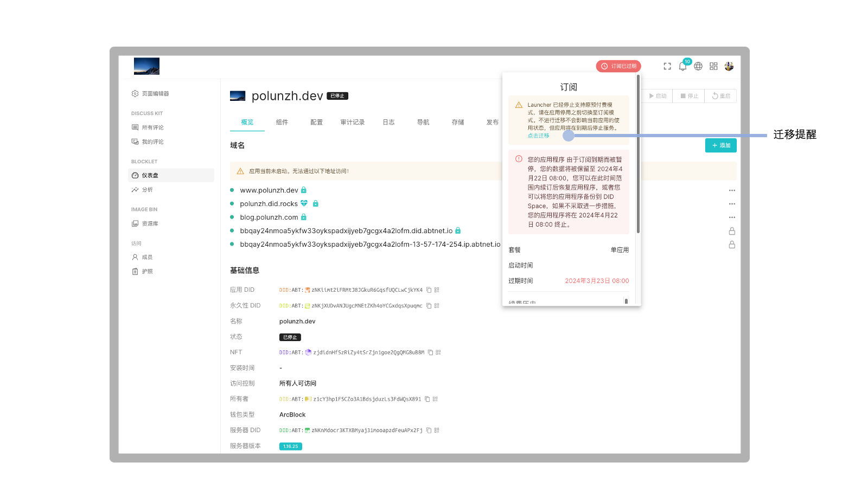
Task: Open domain row actions via ellipsis menu
Action: coord(732,190)
